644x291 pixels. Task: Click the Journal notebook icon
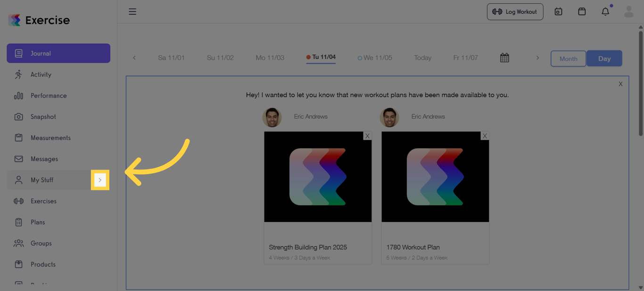18,53
